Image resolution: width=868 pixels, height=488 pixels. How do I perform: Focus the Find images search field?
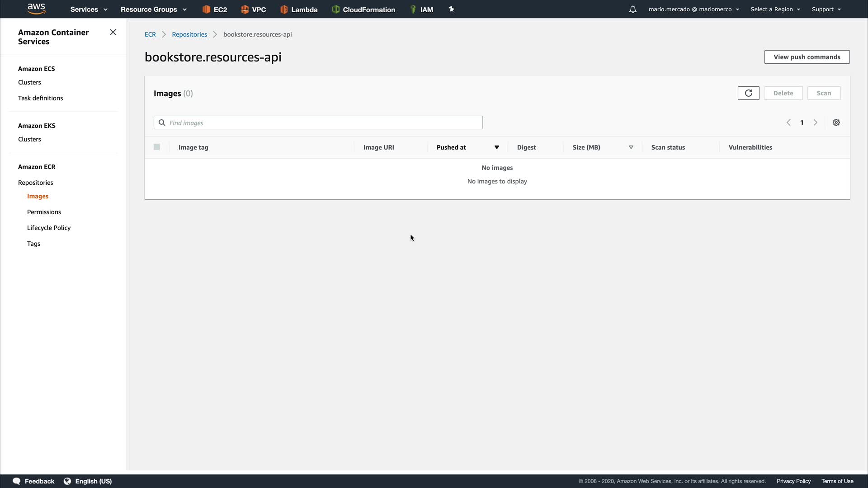tap(323, 122)
